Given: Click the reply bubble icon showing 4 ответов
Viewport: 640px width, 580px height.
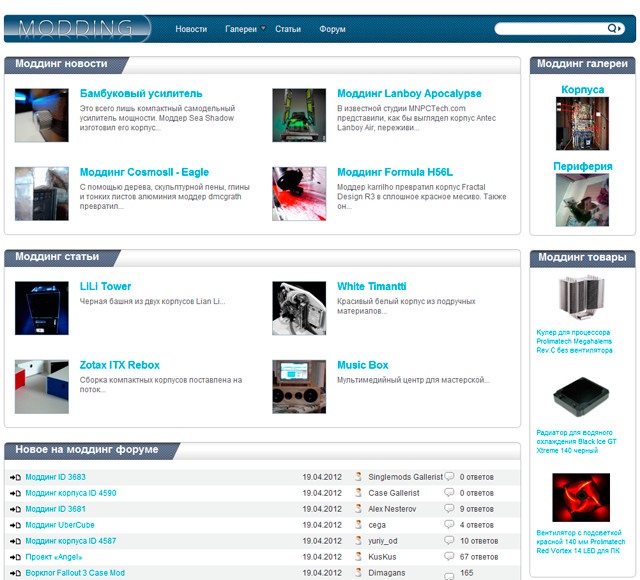Looking at the screenshot, I should click(x=449, y=524).
